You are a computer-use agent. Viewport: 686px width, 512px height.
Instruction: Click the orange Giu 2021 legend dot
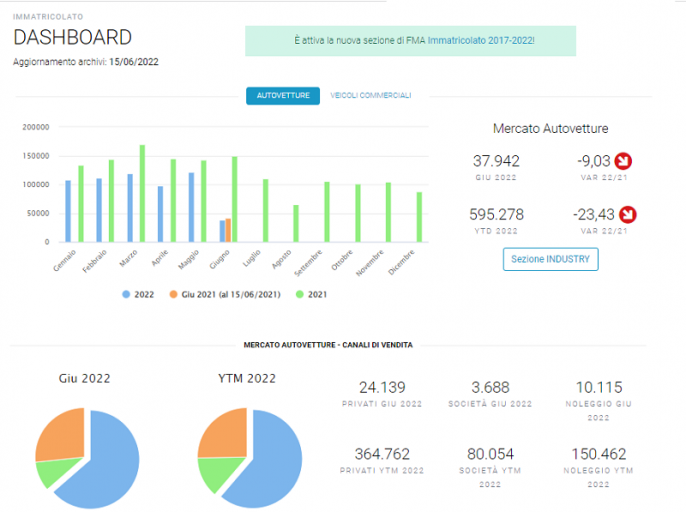coord(173,295)
